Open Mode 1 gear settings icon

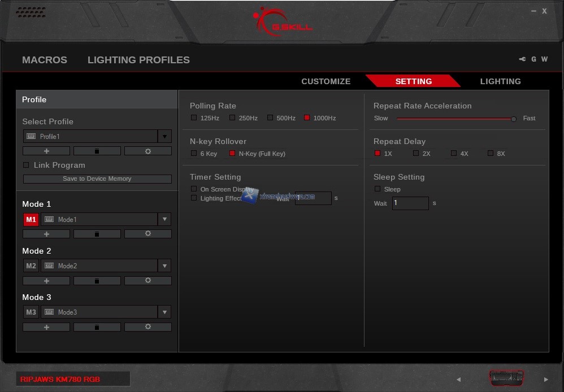(148, 234)
